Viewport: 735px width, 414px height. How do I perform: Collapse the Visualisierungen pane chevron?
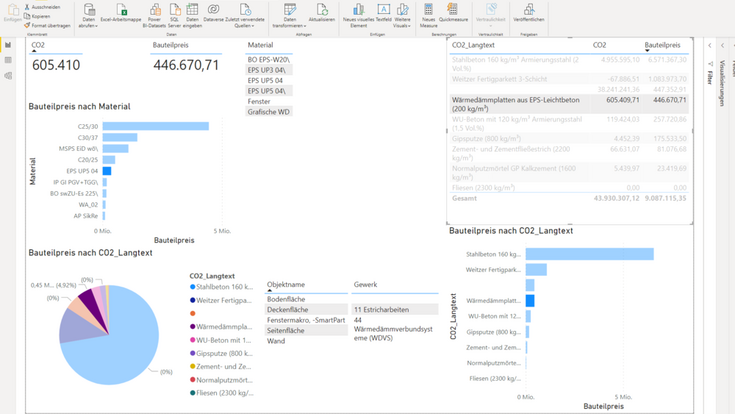pos(722,45)
